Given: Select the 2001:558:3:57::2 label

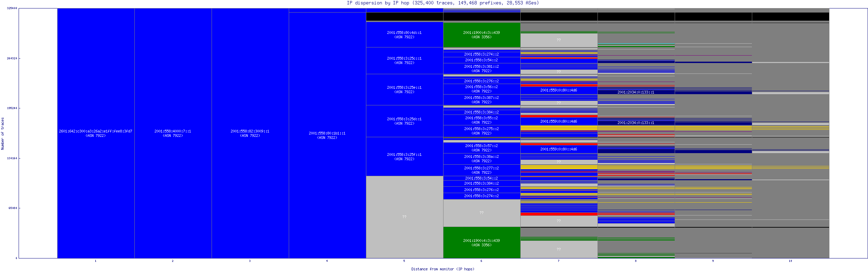Looking at the screenshot, I should [x=481, y=148].
